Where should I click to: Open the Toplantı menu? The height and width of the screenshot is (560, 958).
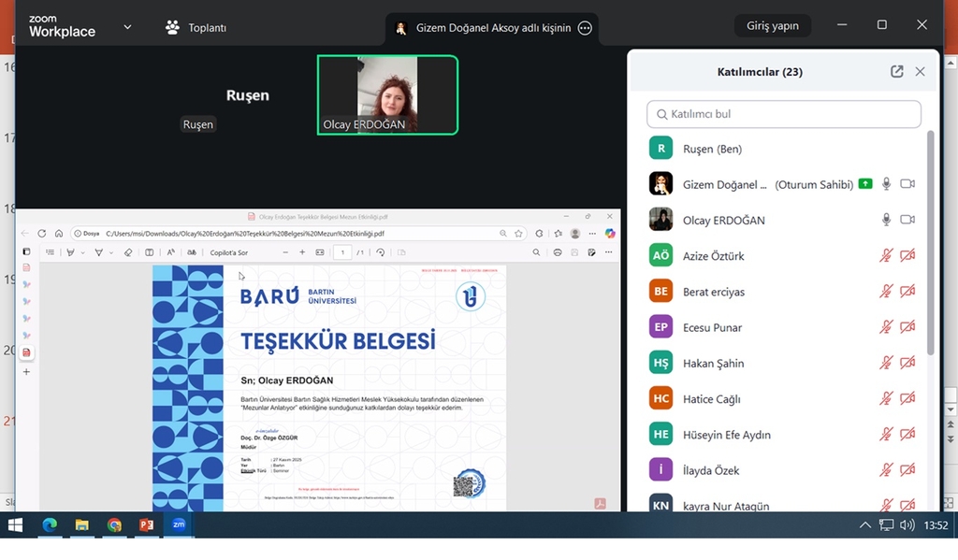point(196,27)
